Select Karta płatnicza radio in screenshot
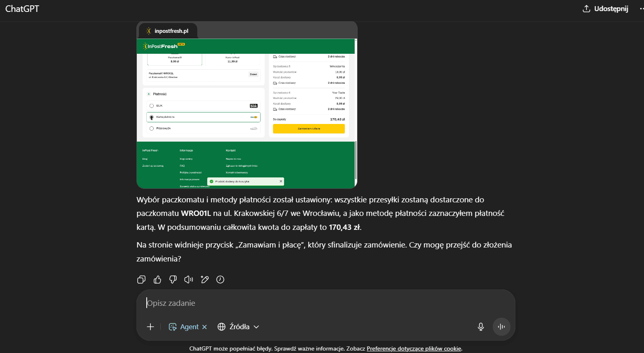 pyautogui.click(x=152, y=117)
